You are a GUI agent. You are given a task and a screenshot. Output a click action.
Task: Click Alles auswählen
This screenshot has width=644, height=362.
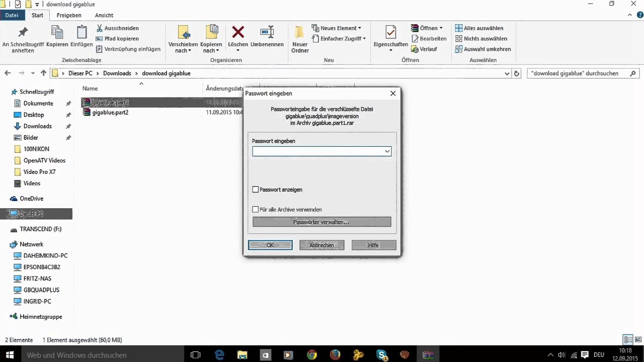479,28
